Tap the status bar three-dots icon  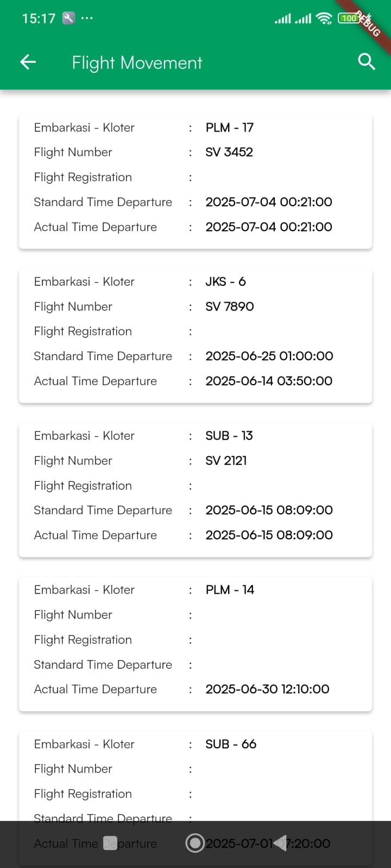87,18
